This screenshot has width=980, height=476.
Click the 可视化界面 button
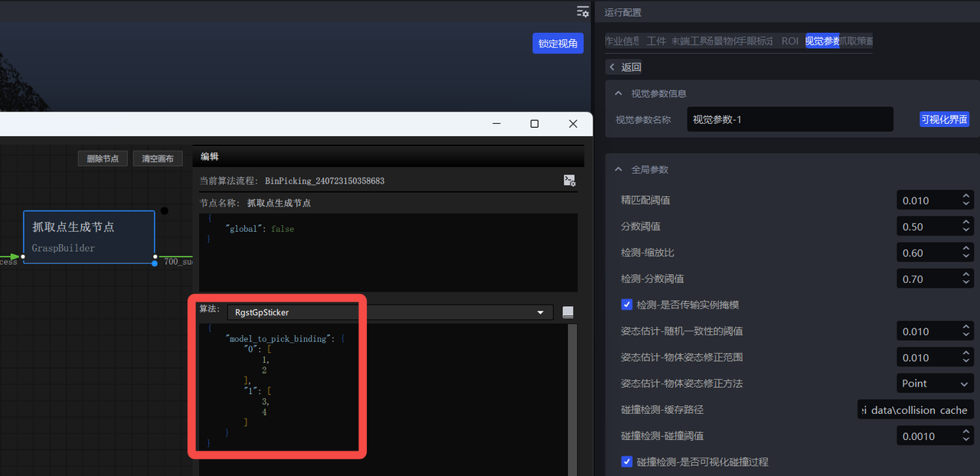coord(944,119)
